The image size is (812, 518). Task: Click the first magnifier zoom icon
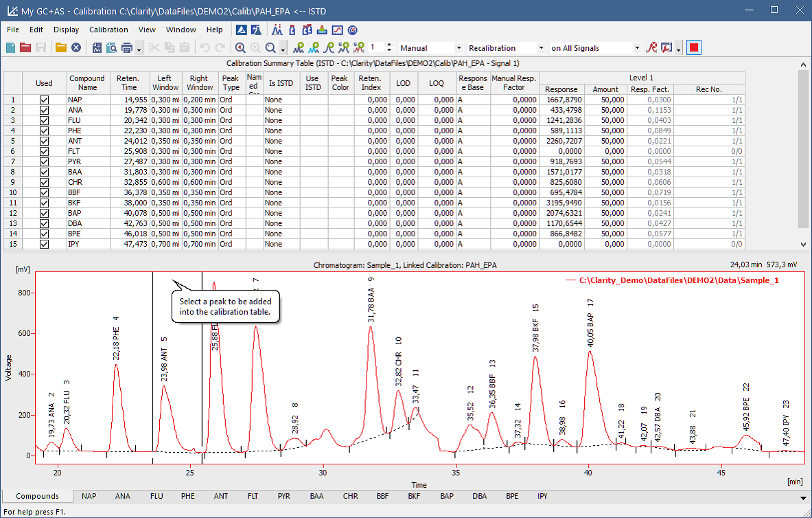point(240,47)
